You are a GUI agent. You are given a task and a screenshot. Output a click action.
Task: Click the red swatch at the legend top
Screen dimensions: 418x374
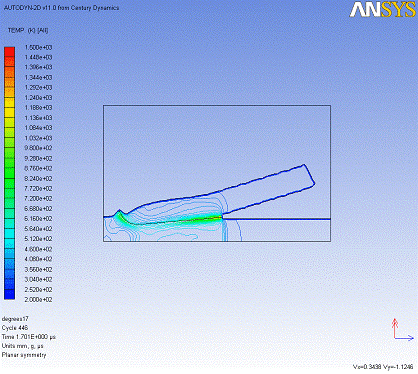click(9, 52)
